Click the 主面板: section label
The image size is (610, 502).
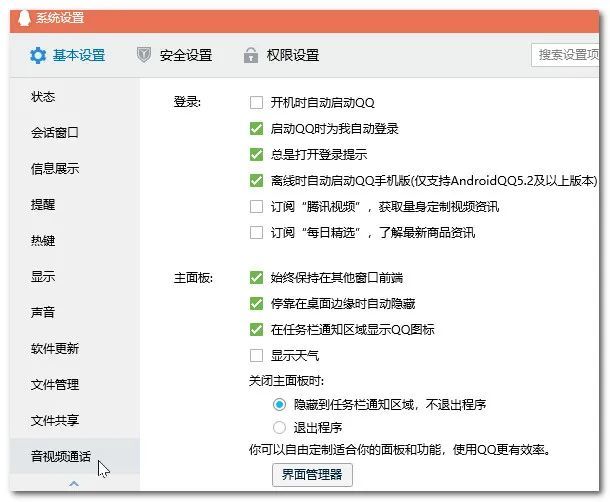click(x=193, y=278)
